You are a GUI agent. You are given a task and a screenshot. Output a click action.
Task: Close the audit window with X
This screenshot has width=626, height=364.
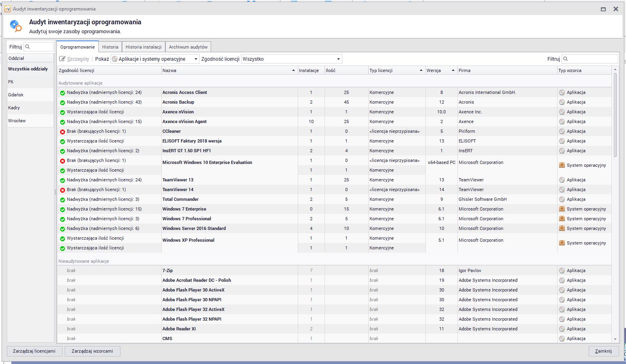(x=616, y=9)
